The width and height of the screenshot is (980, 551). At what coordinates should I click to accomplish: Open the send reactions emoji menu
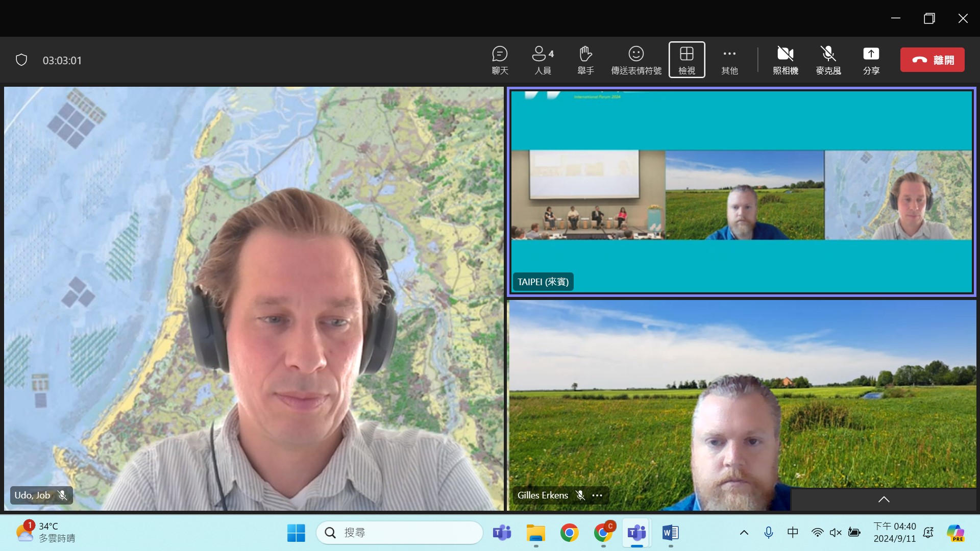click(636, 60)
